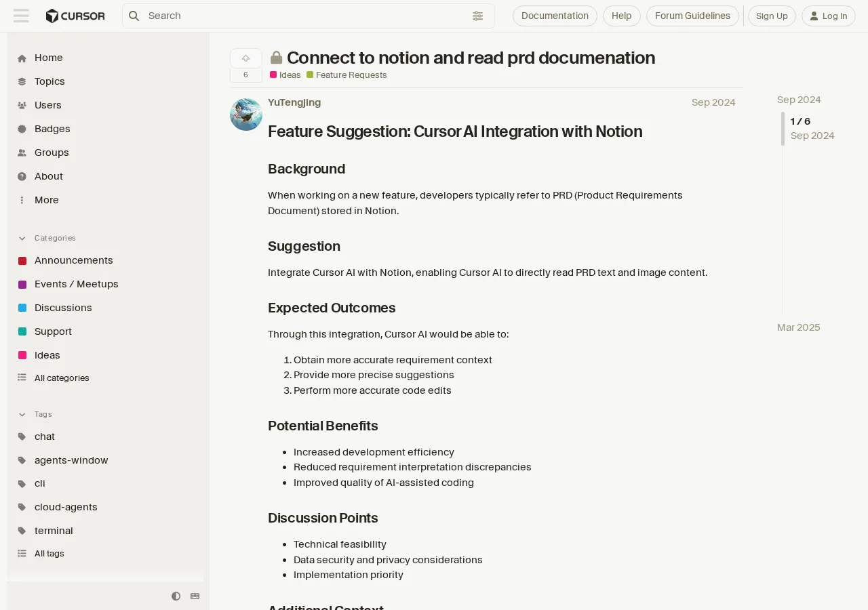This screenshot has width=868, height=610.
Task: View YuTengjing's avatar profile
Action: (246, 115)
